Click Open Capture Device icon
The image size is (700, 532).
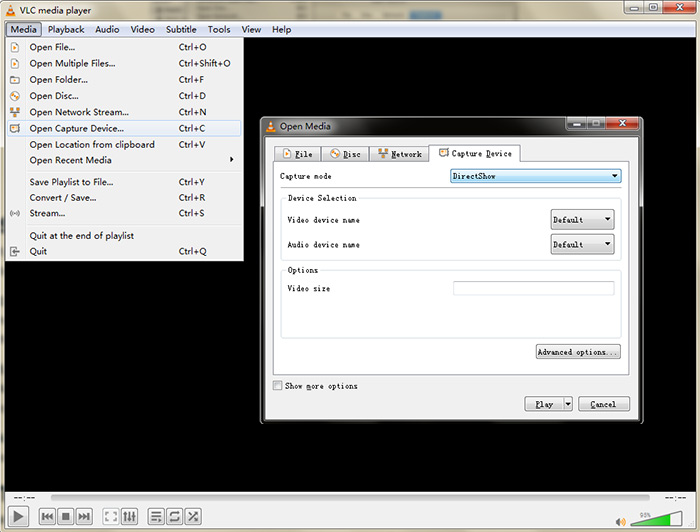pyautogui.click(x=15, y=129)
